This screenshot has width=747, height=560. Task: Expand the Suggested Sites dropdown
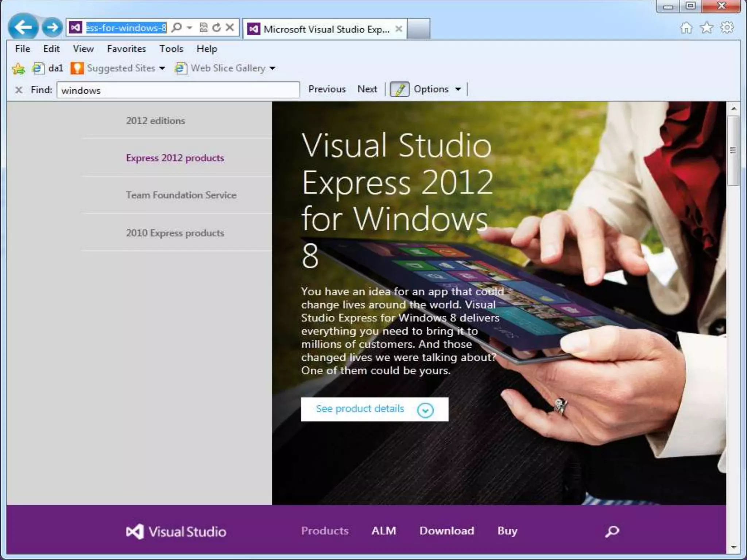(162, 68)
